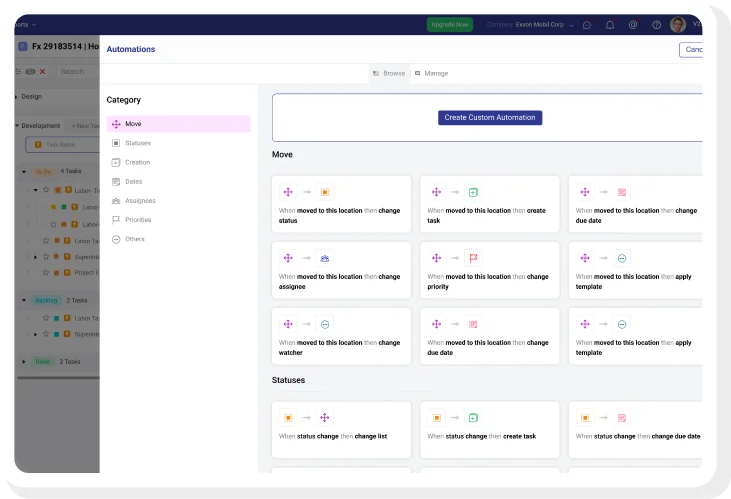Collapse the To Do group
The width and height of the screenshot is (731, 499).
pyautogui.click(x=24, y=172)
